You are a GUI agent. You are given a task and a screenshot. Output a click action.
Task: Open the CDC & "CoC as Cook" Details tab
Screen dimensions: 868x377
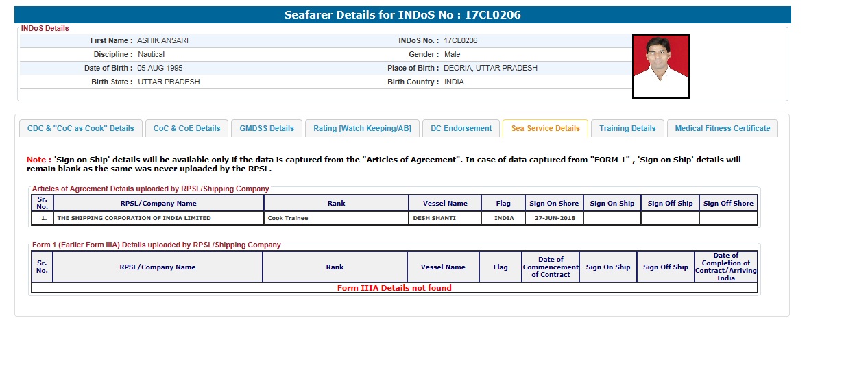pyautogui.click(x=81, y=128)
